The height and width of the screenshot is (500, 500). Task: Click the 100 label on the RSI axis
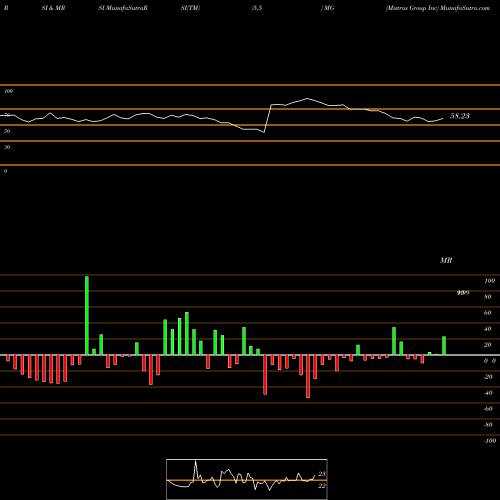click(x=9, y=91)
